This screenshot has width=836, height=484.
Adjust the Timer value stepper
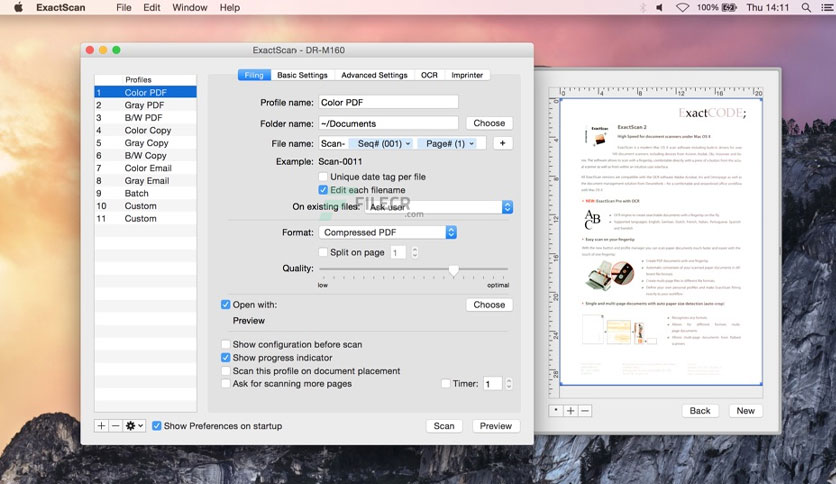pyautogui.click(x=509, y=383)
